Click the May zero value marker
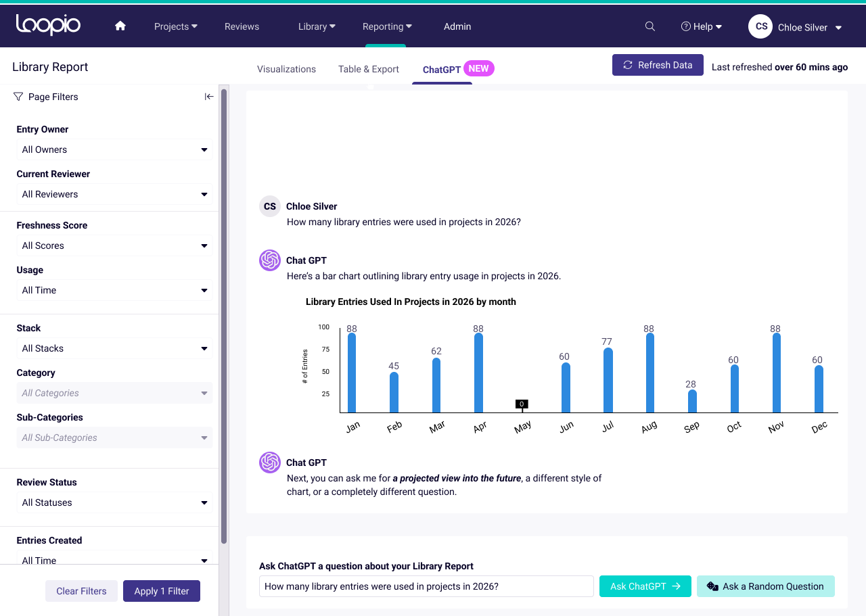 point(522,404)
